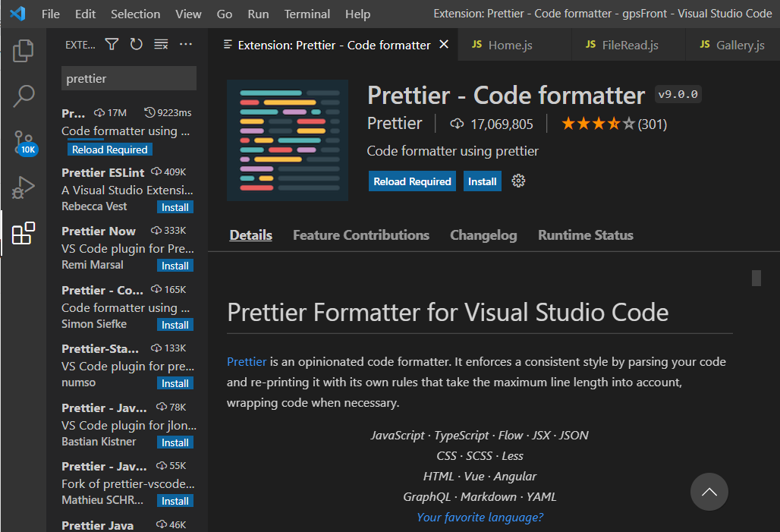This screenshot has height=532, width=780.
Task: Open the File menu
Action: click(50, 14)
